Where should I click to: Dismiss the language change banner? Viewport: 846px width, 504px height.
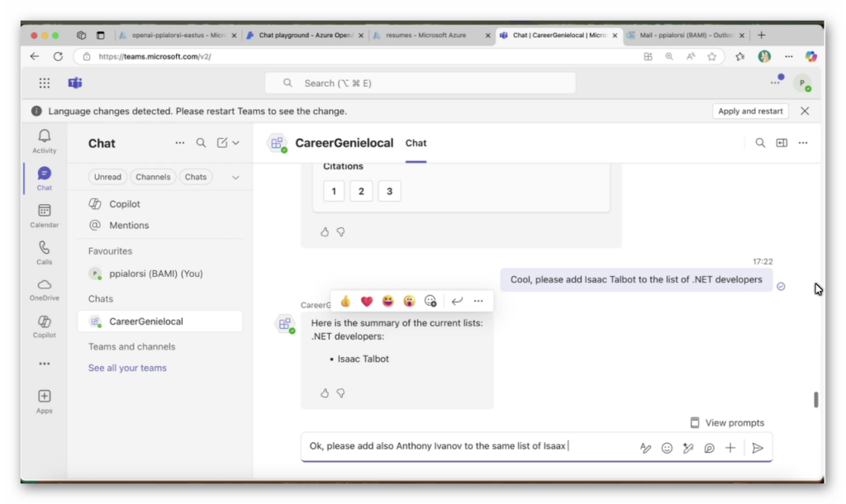point(805,112)
